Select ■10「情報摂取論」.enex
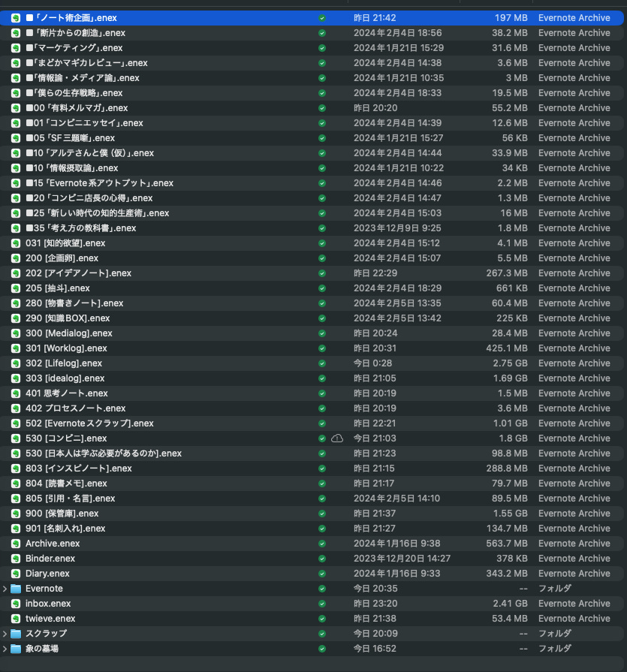The height and width of the screenshot is (672, 627). pos(72,168)
